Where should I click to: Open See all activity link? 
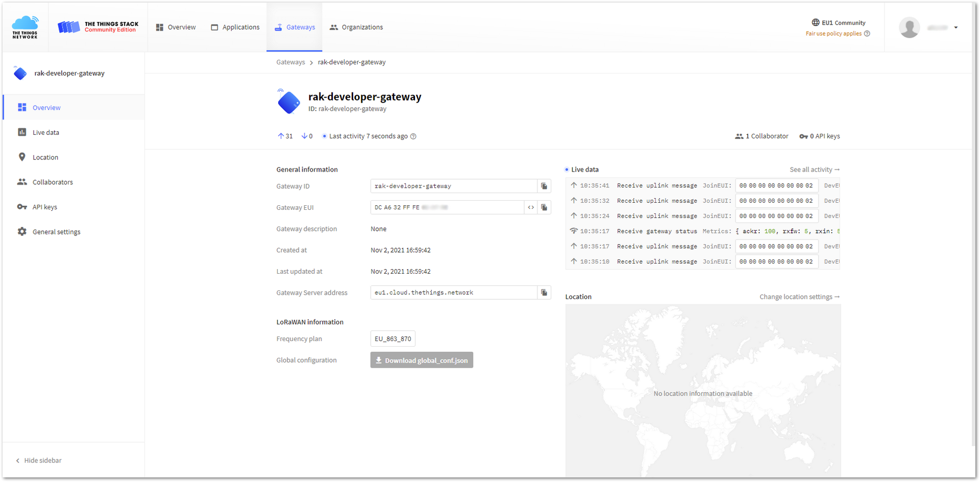point(815,170)
